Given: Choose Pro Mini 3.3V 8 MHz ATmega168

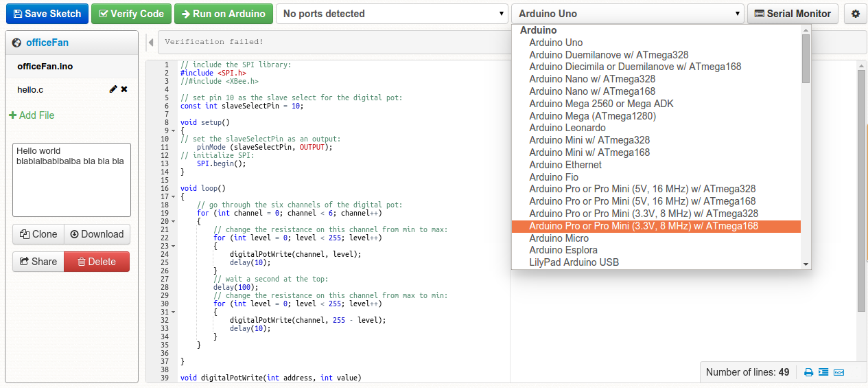Looking at the screenshot, I should click(x=656, y=226).
